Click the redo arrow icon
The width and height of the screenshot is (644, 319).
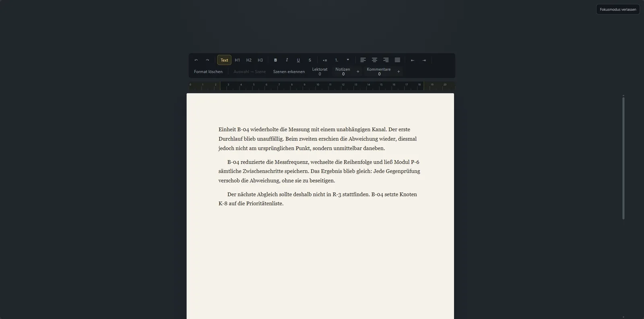(x=207, y=60)
